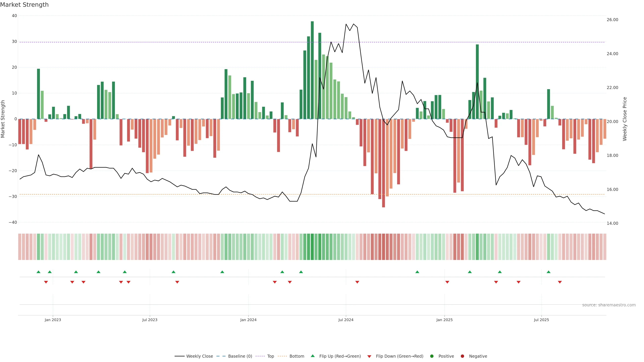Click the Jul 2024 axis label
This screenshot has height=362, width=644.
click(x=346, y=320)
